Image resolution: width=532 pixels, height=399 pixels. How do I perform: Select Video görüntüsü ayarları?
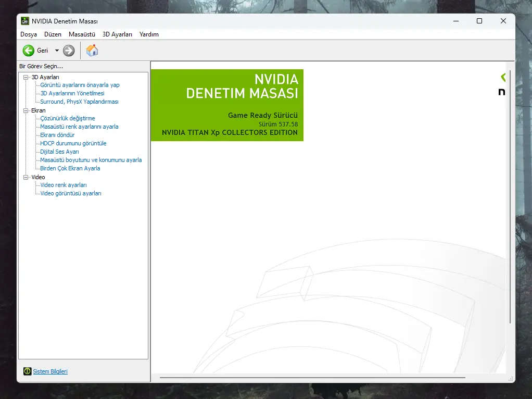71,193
